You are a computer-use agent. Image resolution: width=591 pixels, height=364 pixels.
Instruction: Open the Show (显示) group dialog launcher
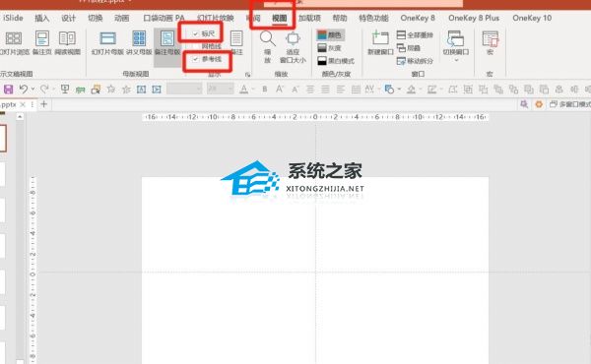tap(247, 75)
